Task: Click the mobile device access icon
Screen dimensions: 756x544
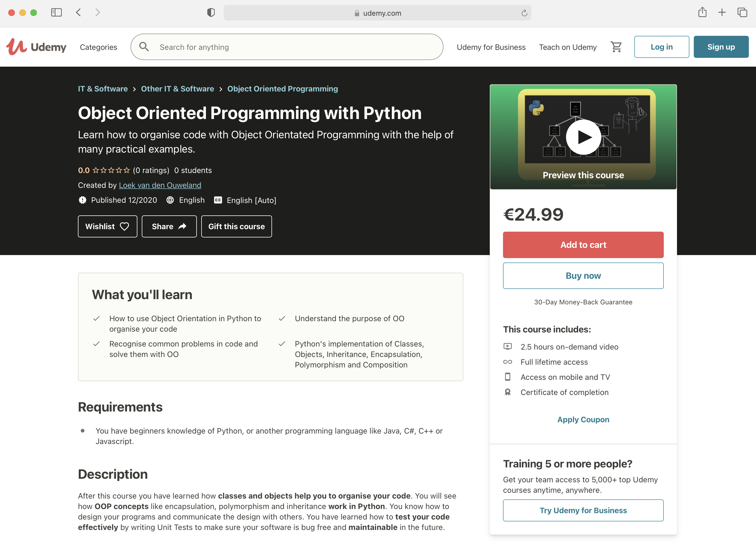Action: 507,377
